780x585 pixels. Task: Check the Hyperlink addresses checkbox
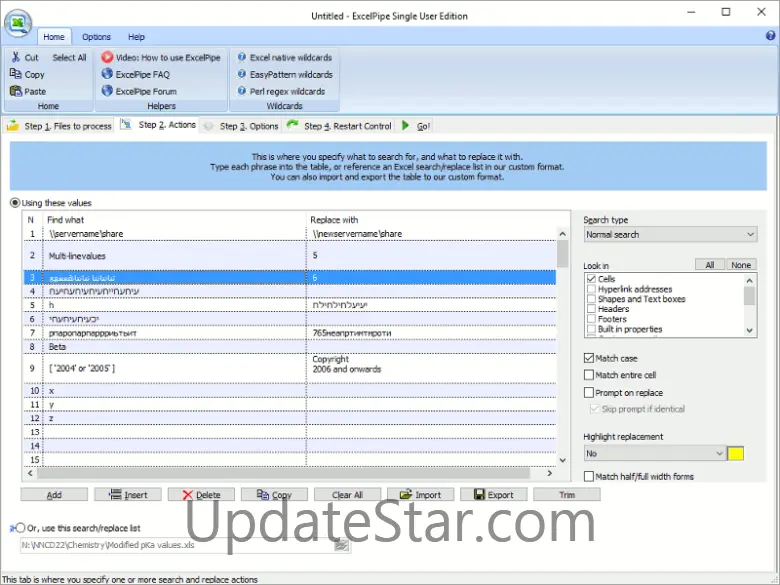591,289
